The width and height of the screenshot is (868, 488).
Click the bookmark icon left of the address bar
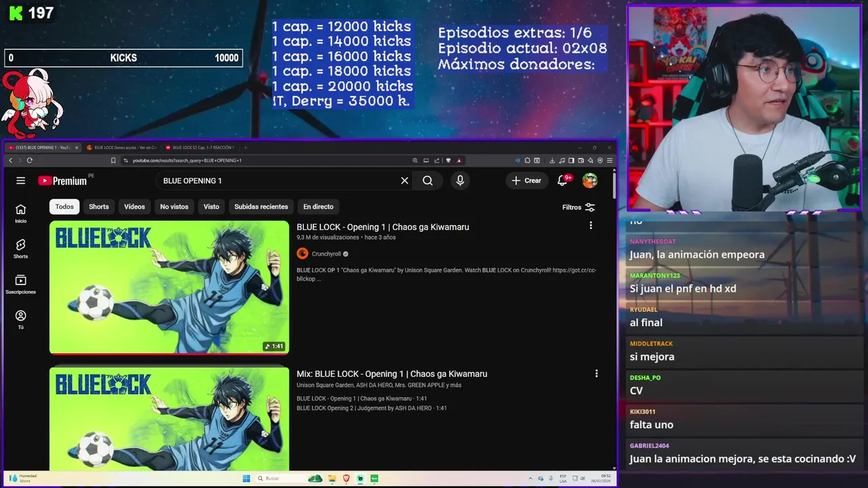[x=113, y=161]
